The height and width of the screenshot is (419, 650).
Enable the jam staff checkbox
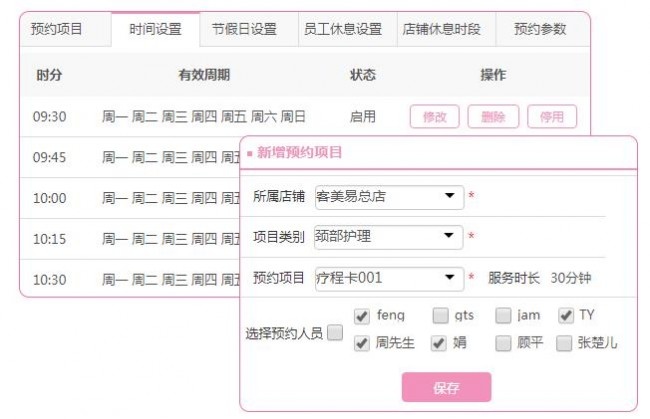coord(504,316)
